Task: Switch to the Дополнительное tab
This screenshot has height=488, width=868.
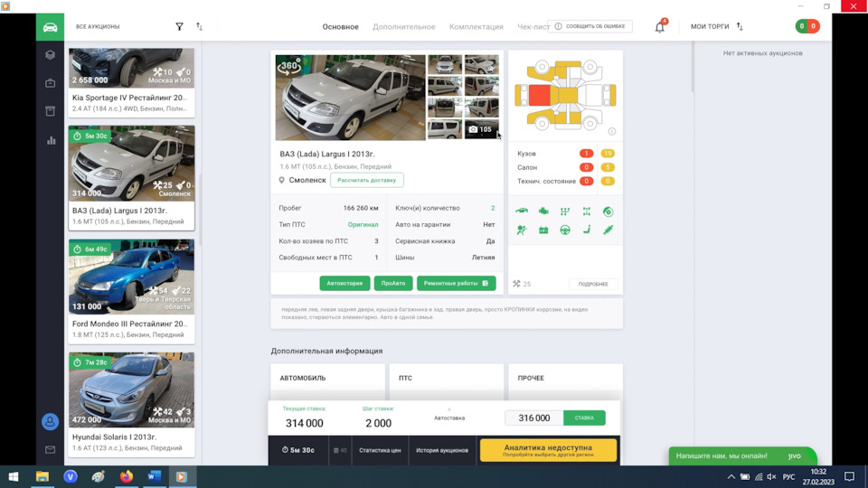Action: [403, 26]
